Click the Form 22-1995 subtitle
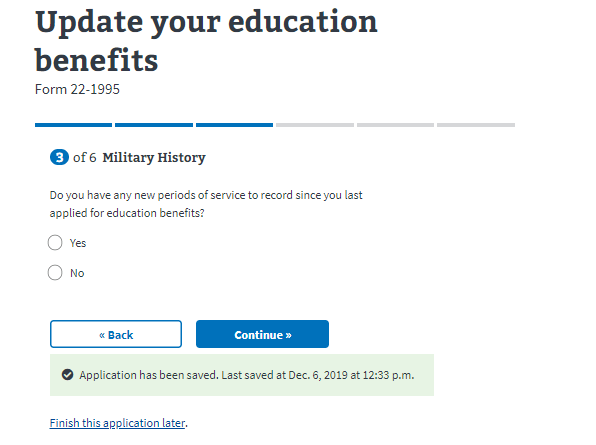Viewport: 596px width, 445px height. (77, 89)
